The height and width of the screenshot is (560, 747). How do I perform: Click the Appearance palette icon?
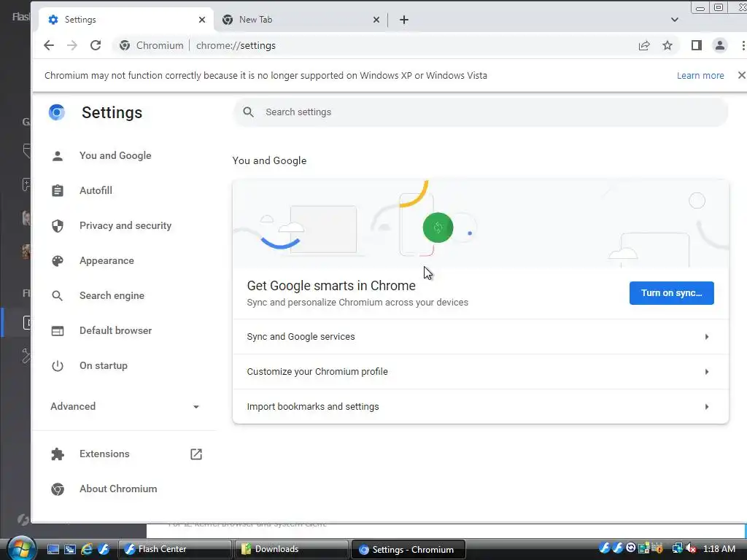(57, 260)
